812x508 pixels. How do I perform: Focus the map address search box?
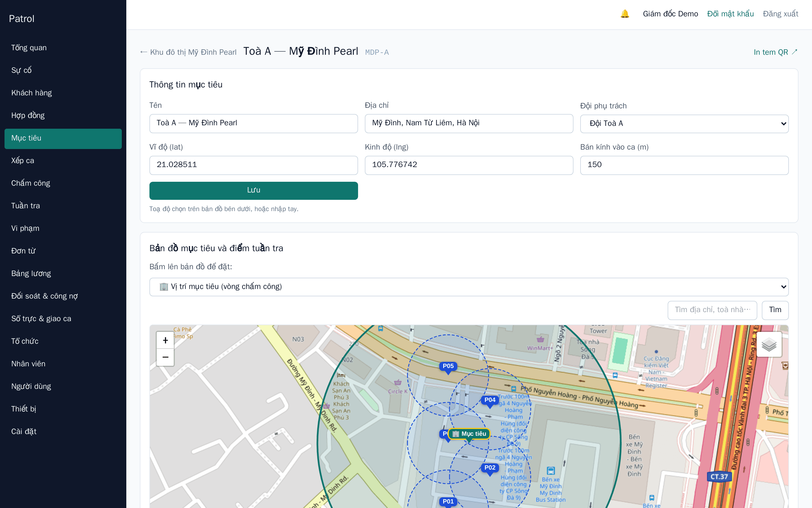(712, 310)
